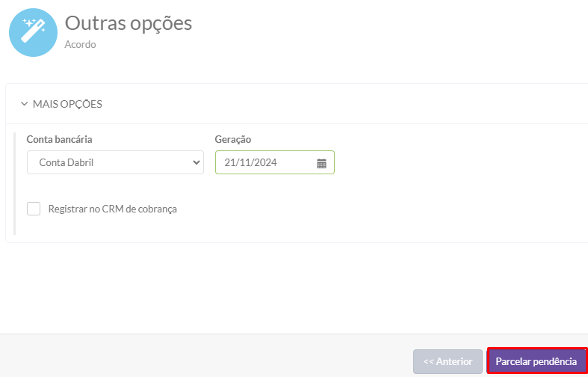Image resolution: width=588 pixels, height=377 pixels.
Task: Click the Geração field label
Action: (x=233, y=139)
